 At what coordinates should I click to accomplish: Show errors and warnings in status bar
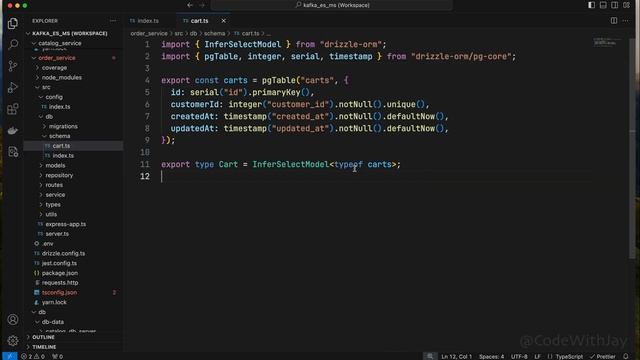tap(33, 356)
